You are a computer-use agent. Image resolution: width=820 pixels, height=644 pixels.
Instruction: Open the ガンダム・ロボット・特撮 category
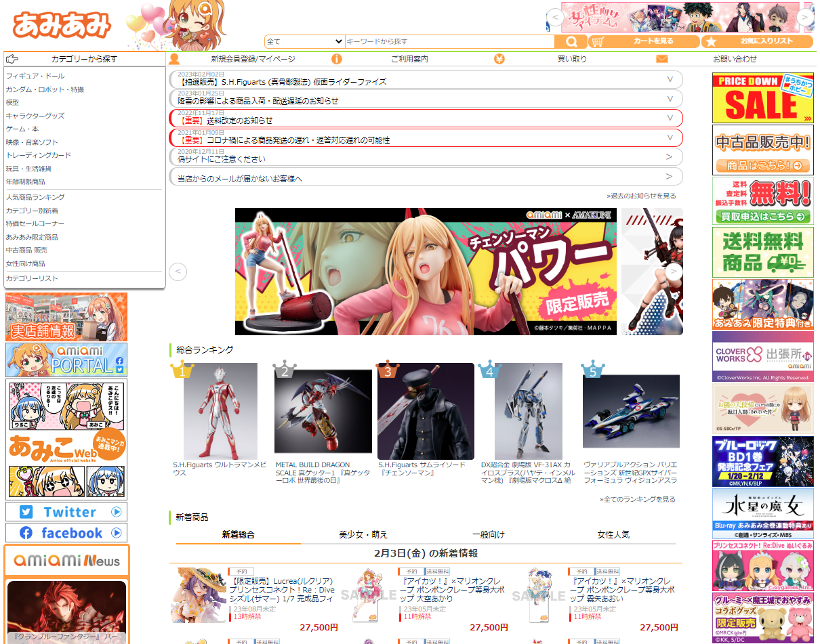45,89
